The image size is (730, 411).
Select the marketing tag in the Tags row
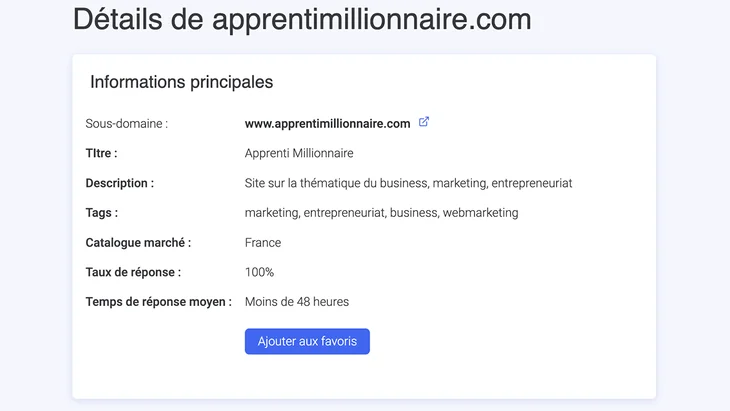point(271,213)
